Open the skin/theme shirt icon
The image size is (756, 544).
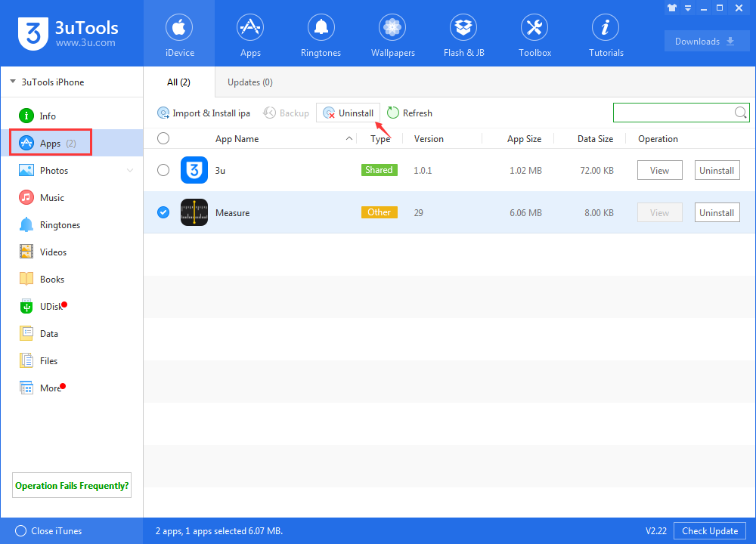[x=672, y=8]
